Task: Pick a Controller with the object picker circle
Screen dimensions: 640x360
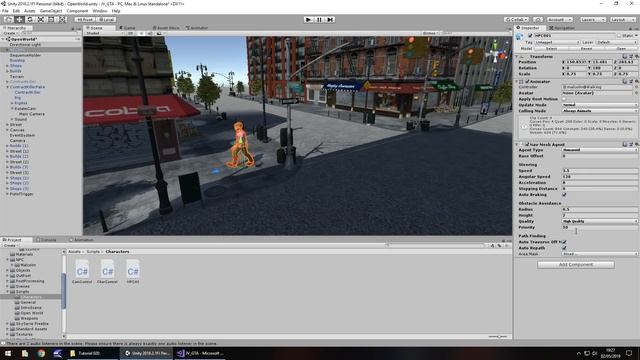Action: (x=636, y=87)
